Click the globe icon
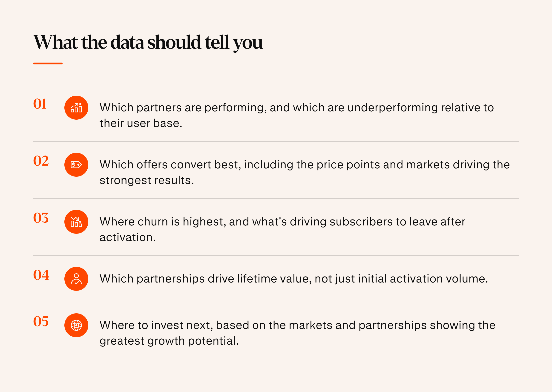Image resolution: width=552 pixels, height=392 pixels. pos(76,325)
